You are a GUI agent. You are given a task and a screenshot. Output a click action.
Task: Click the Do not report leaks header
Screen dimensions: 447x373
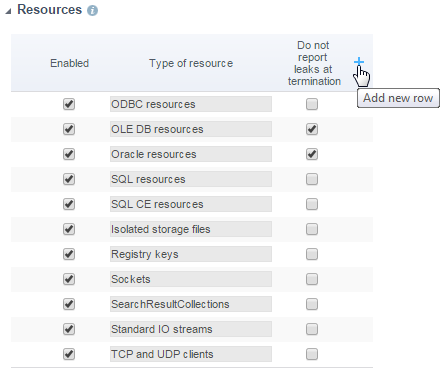(x=314, y=63)
